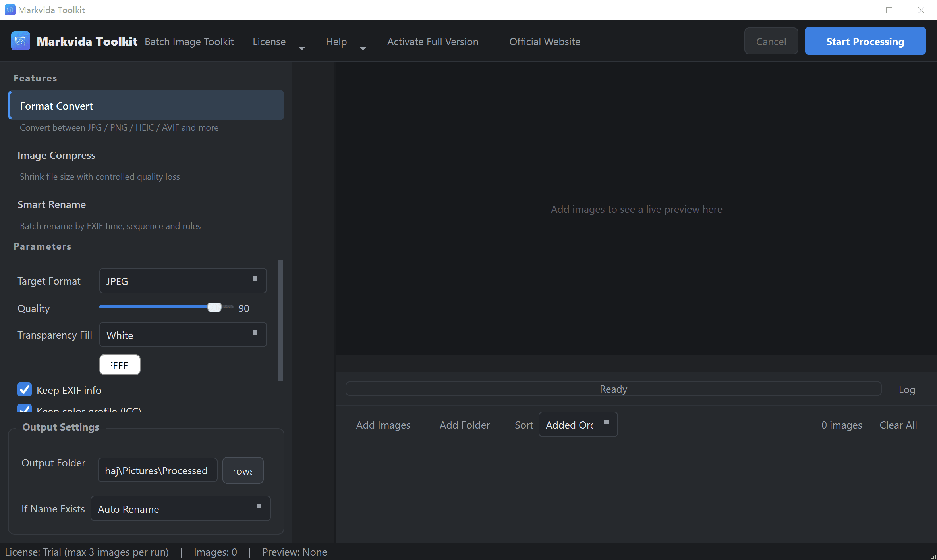Click 'Images: 0' in status bar
This screenshot has width=937, height=560.
215,552
